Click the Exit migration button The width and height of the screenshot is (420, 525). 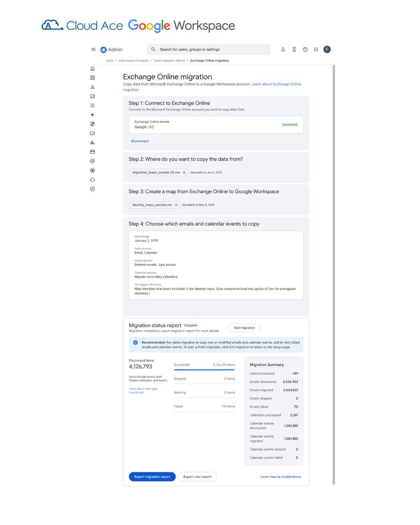[x=245, y=328]
